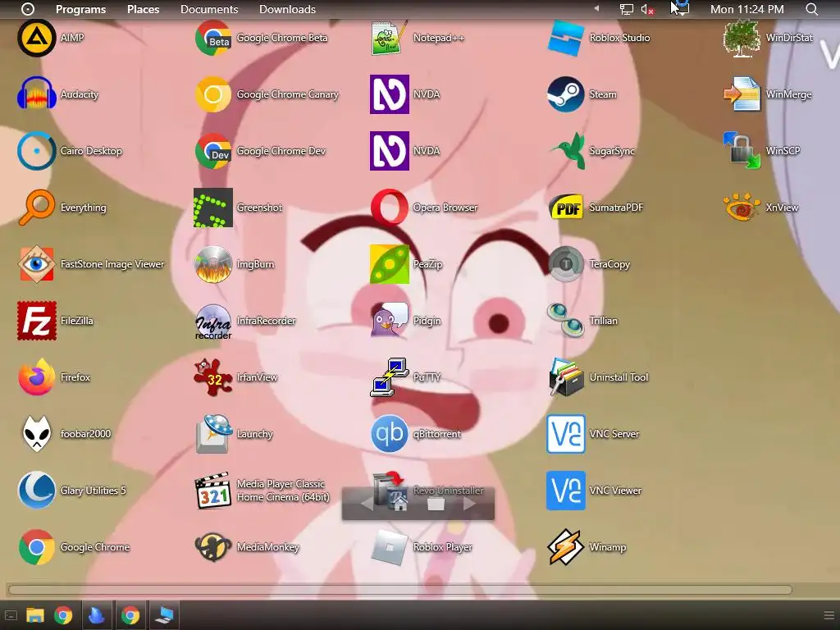Open File Explorer from the taskbar
Viewport: 840px width, 630px height.
pos(35,615)
